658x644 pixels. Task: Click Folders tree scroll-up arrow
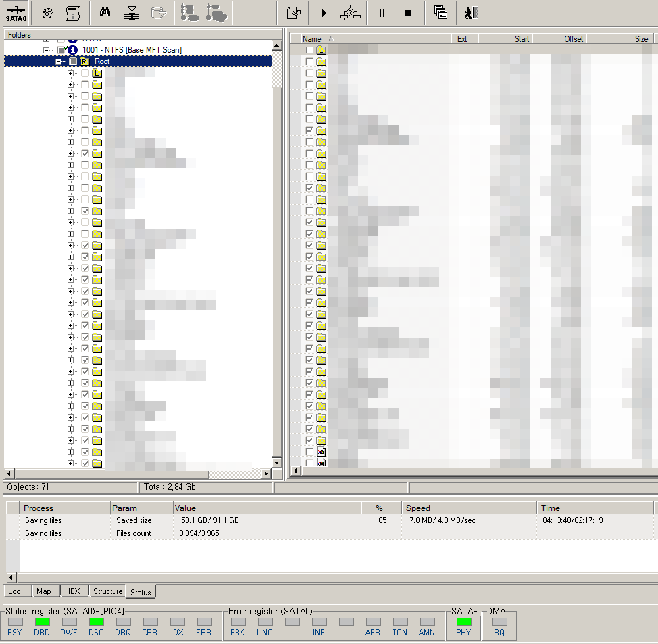pyautogui.click(x=276, y=45)
